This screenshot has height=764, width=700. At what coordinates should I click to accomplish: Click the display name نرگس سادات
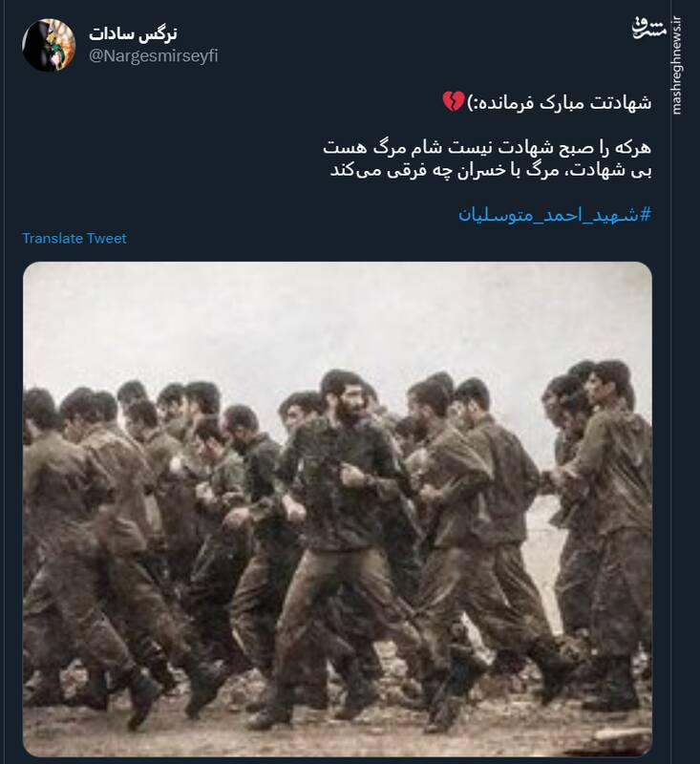coord(133,33)
